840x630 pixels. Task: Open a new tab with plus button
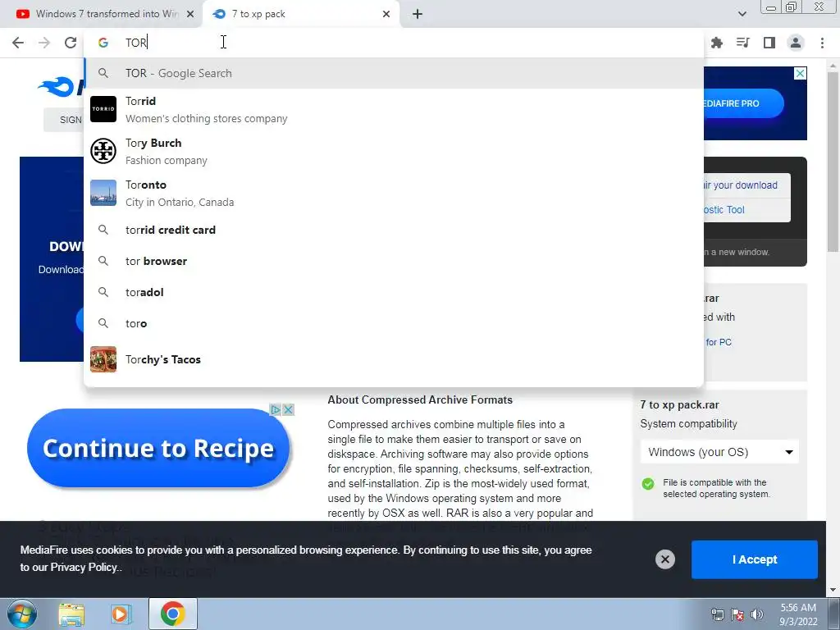click(418, 14)
